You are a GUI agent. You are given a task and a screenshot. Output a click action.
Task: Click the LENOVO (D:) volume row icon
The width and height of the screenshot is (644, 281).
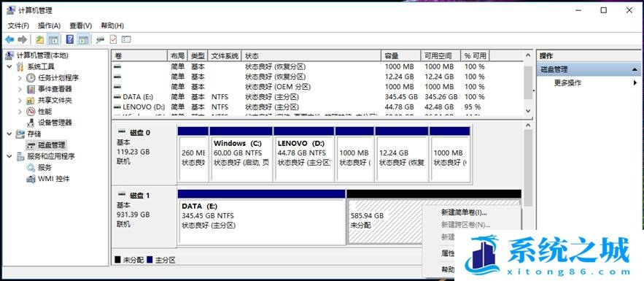tap(117, 107)
